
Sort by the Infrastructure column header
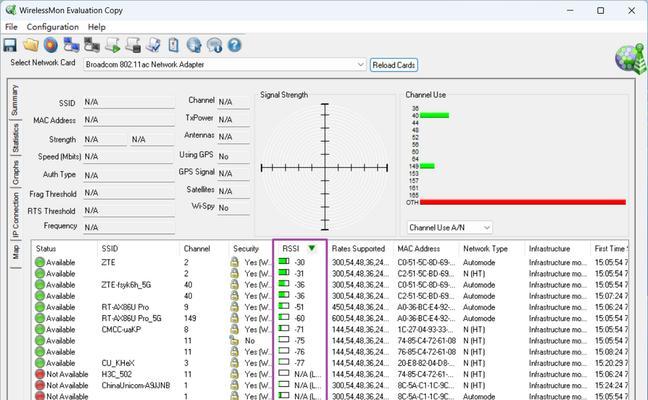click(557, 249)
